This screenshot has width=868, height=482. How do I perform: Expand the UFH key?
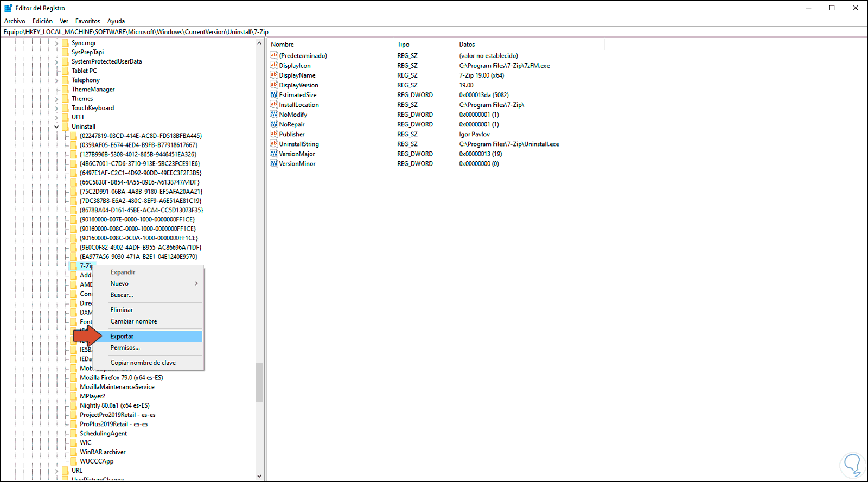tap(56, 117)
